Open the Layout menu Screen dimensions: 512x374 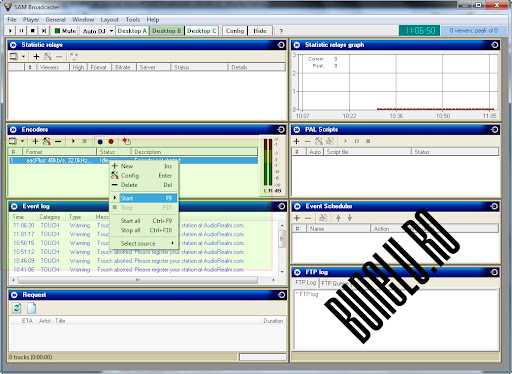(x=110, y=20)
